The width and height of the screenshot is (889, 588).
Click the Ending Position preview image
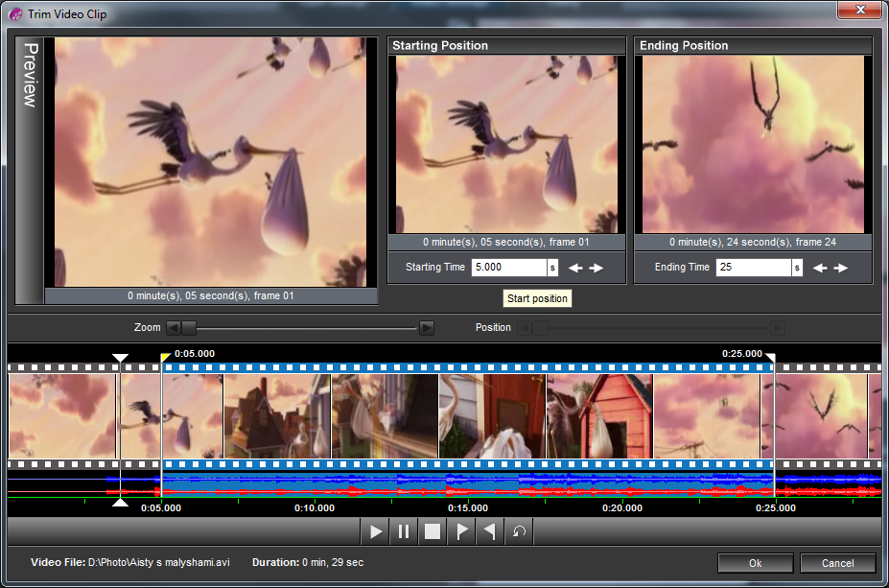pos(753,144)
